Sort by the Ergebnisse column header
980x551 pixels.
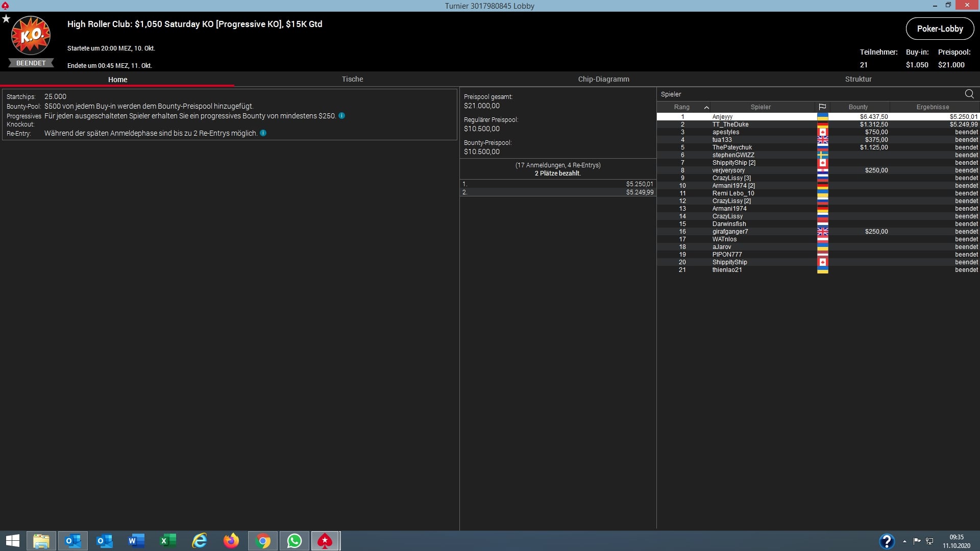click(933, 107)
